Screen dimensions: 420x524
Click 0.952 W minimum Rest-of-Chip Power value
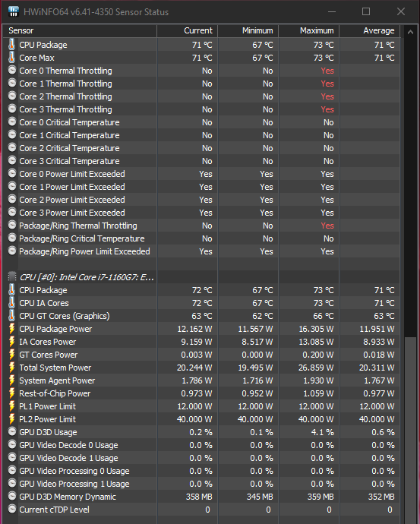point(257,393)
